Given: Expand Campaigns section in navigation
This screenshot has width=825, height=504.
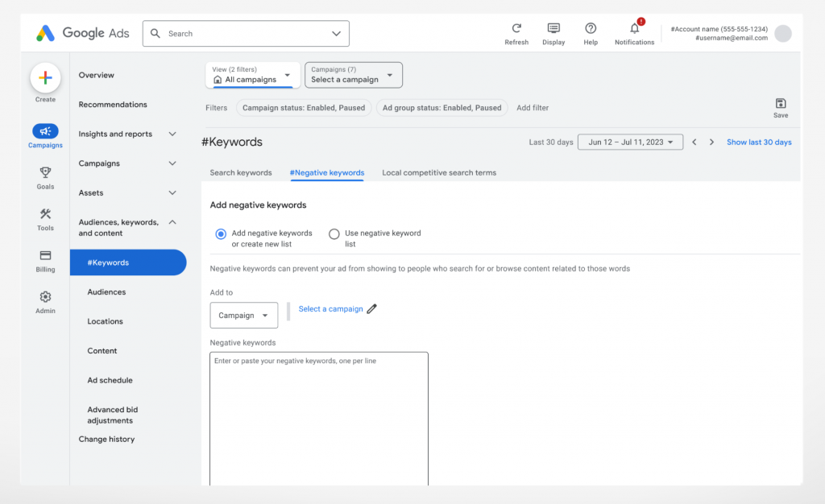Looking at the screenshot, I should point(172,163).
